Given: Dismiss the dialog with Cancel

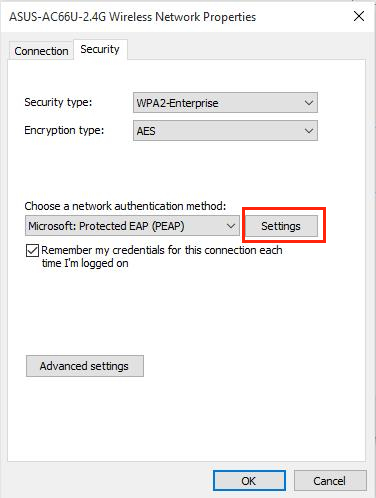Looking at the screenshot, I should tap(330, 481).
